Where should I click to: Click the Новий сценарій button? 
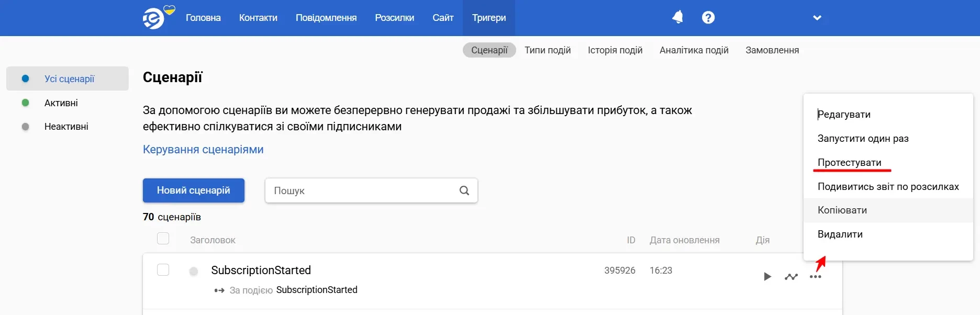194,190
